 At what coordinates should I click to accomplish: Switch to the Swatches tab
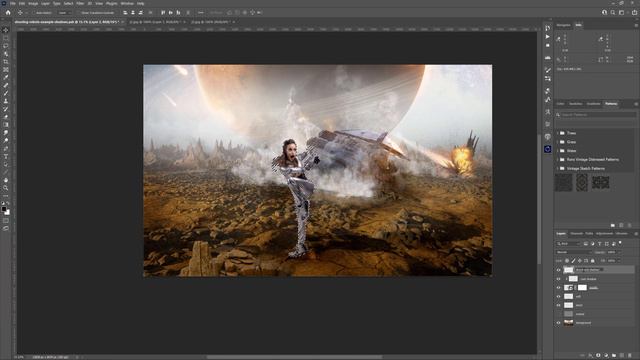point(576,104)
